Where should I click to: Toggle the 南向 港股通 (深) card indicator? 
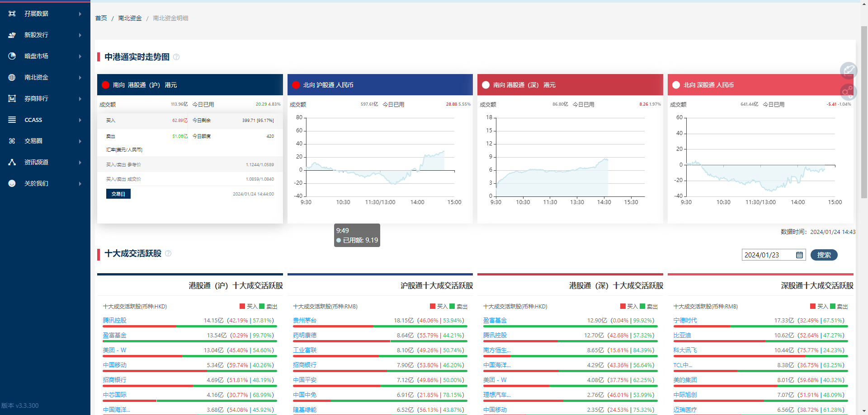tap(486, 85)
